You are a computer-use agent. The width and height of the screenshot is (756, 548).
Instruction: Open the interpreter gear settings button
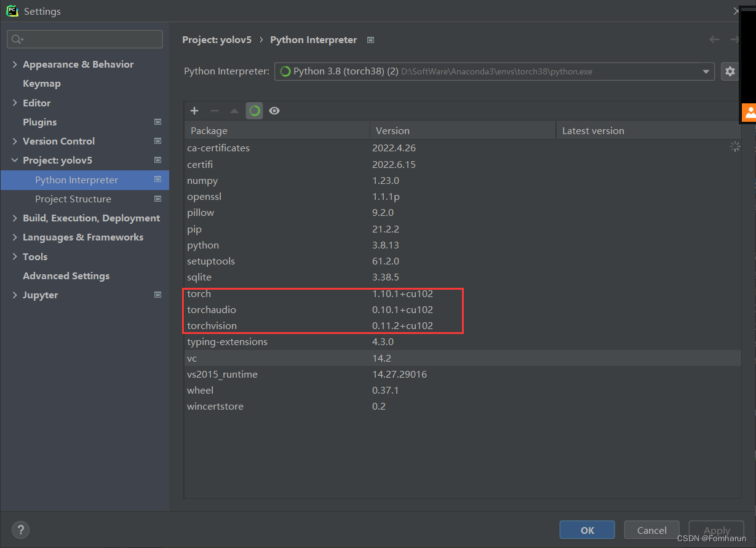pyautogui.click(x=730, y=71)
